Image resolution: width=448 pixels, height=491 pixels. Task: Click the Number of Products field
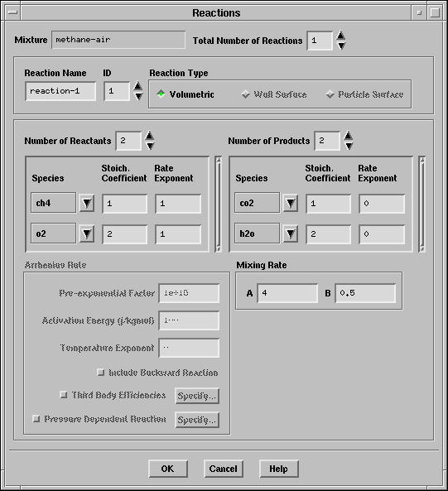tap(327, 141)
